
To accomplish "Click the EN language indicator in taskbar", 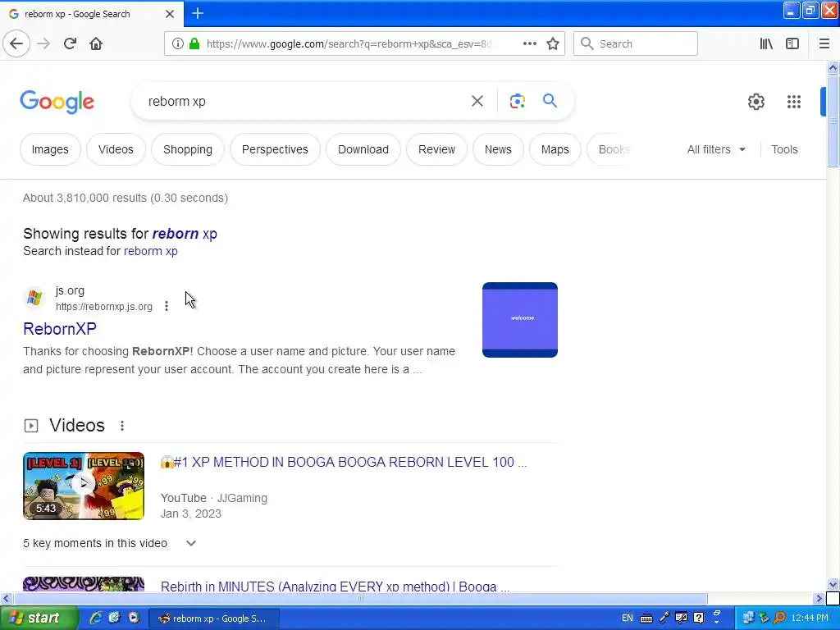I will point(627,619).
